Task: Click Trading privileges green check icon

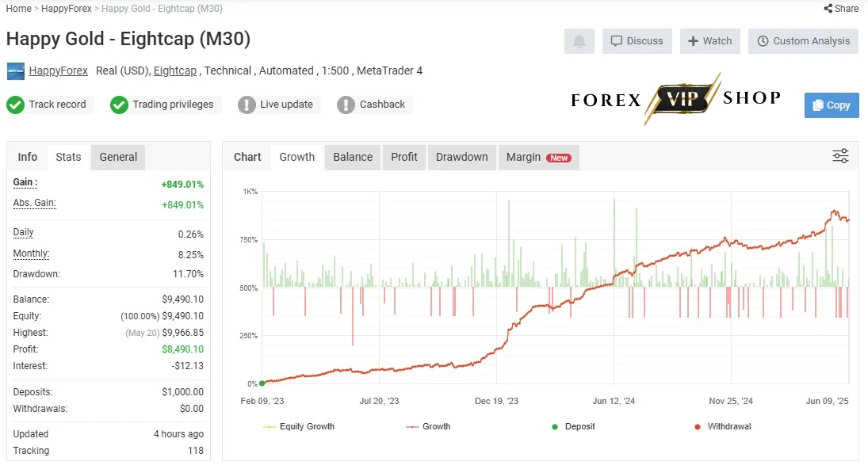Action: (119, 105)
